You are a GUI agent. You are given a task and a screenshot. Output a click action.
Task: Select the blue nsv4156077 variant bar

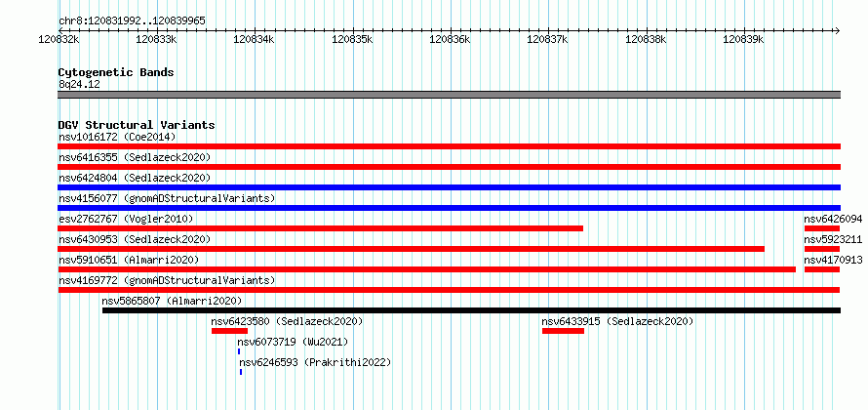[x=449, y=208]
